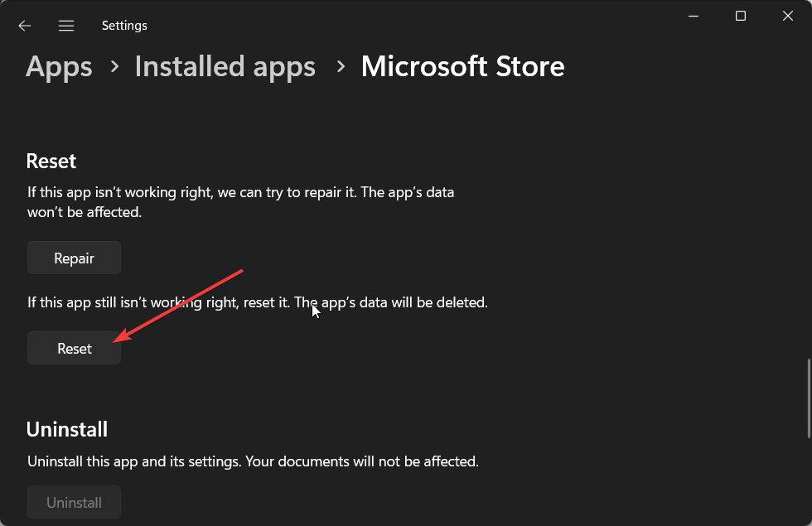Maximize the Settings window
This screenshot has width=812, height=526.
coord(741,16)
